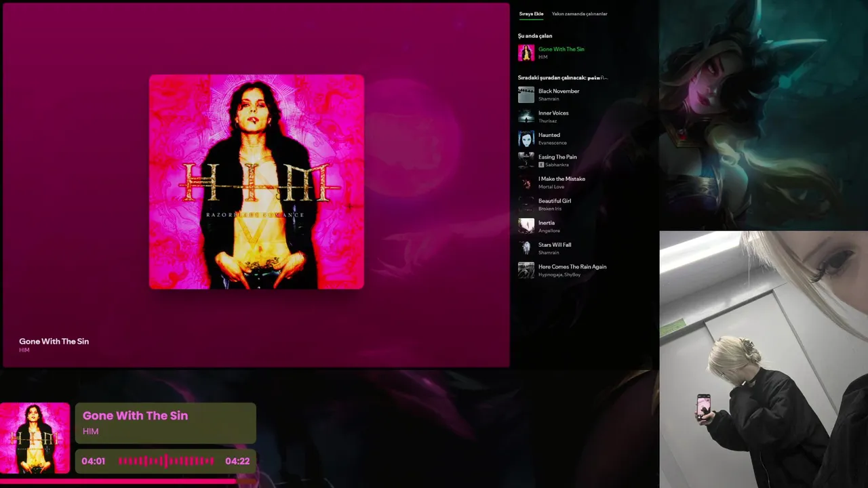
Task: Click the Gone With The Sin queue thumbnail
Action: click(526, 53)
